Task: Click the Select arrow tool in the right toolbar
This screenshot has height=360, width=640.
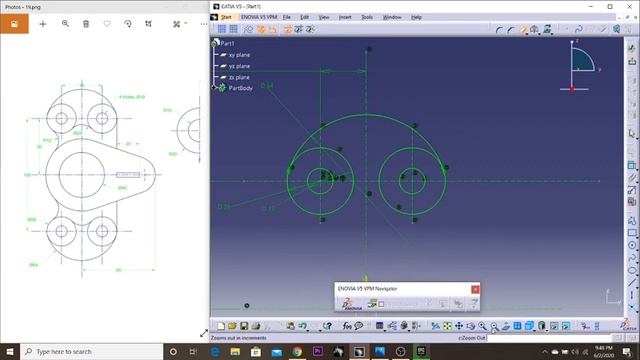Action: click(x=632, y=133)
